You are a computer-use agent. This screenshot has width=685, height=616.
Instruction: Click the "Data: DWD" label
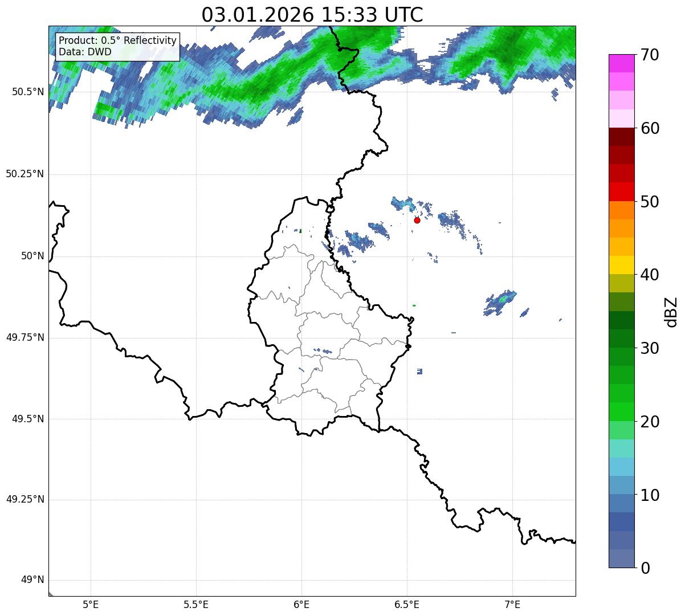(x=85, y=52)
